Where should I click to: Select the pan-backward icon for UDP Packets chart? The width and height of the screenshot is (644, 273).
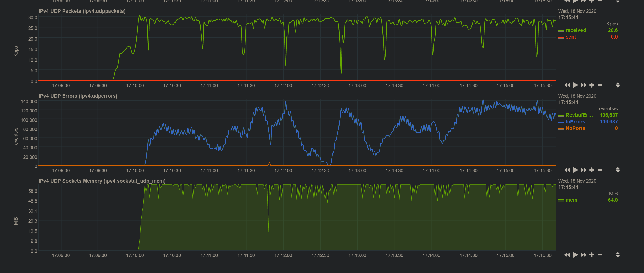pos(567,85)
